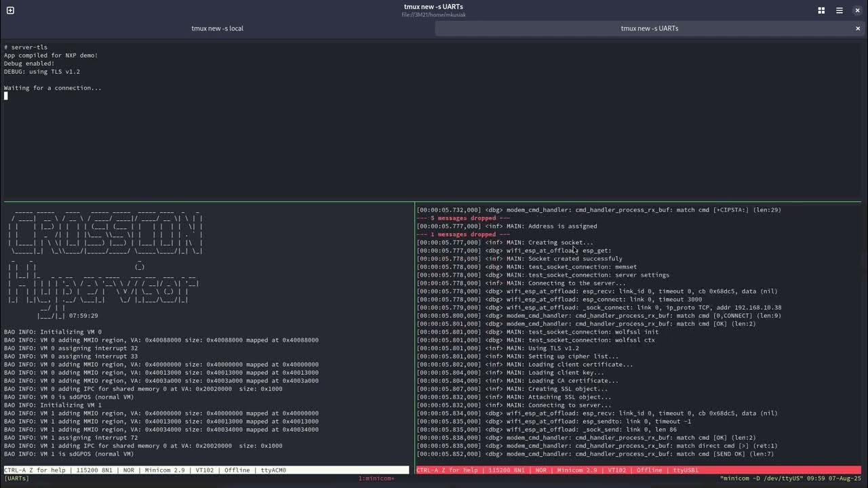Click the "ttyACM0" device label in the status bar
The width and height of the screenshot is (868, 488).
pyautogui.click(x=273, y=470)
